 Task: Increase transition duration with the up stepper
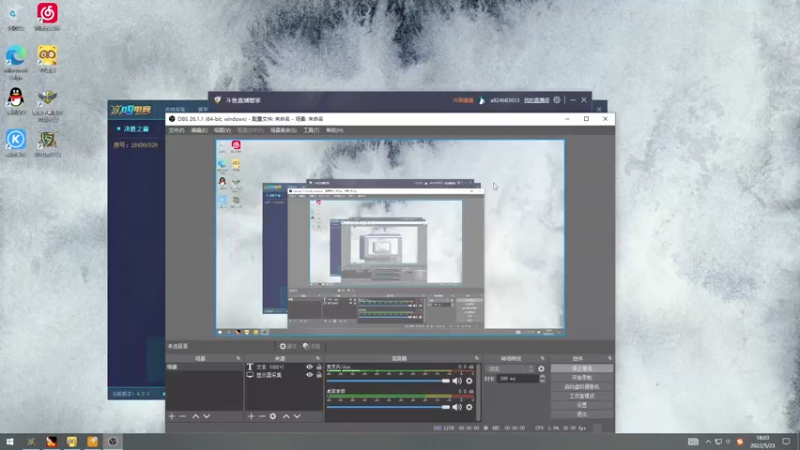[542, 377]
